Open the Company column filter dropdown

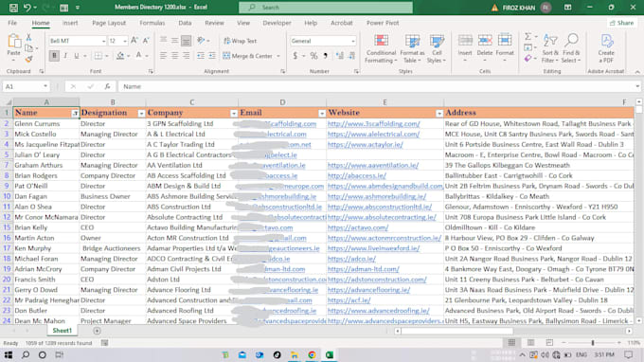coord(234,114)
